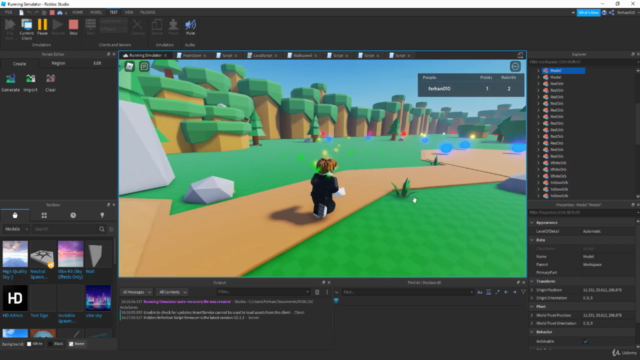640x360 pixels.
Task: Switch to the Walkspeed document tab
Action: point(302,56)
